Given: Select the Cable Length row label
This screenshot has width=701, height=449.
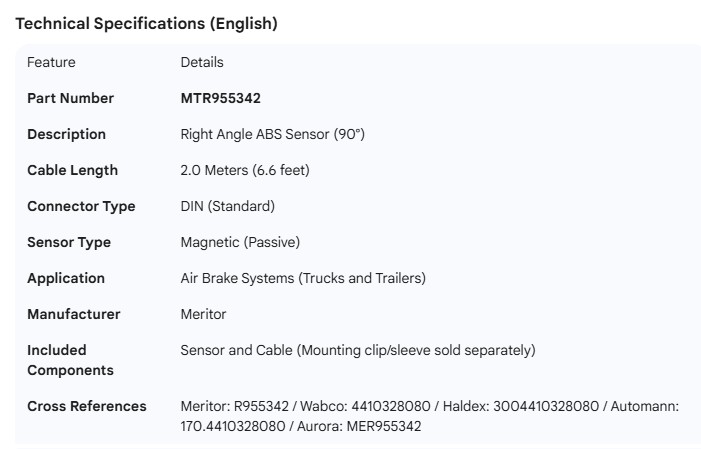Looking at the screenshot, I should [x=72, y=170].
